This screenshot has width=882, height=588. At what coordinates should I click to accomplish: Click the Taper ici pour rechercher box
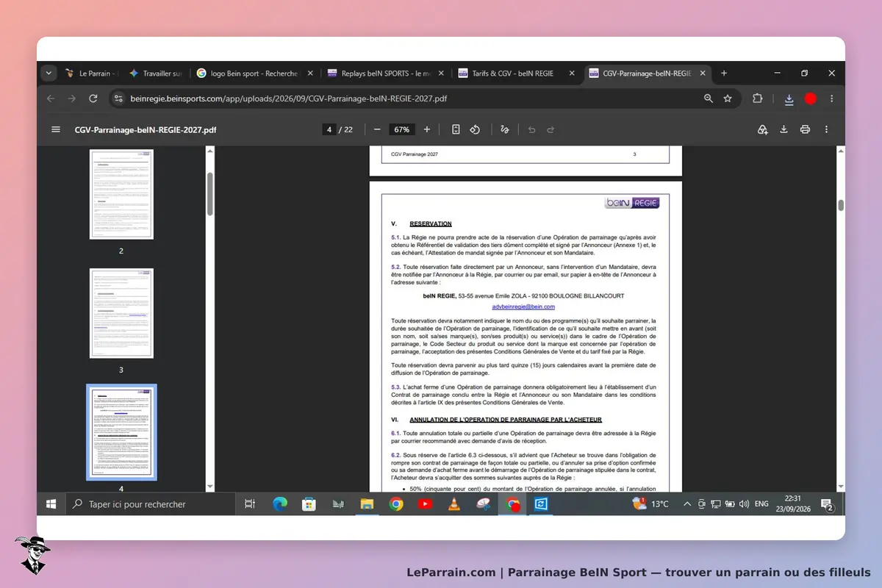[151, 504]
